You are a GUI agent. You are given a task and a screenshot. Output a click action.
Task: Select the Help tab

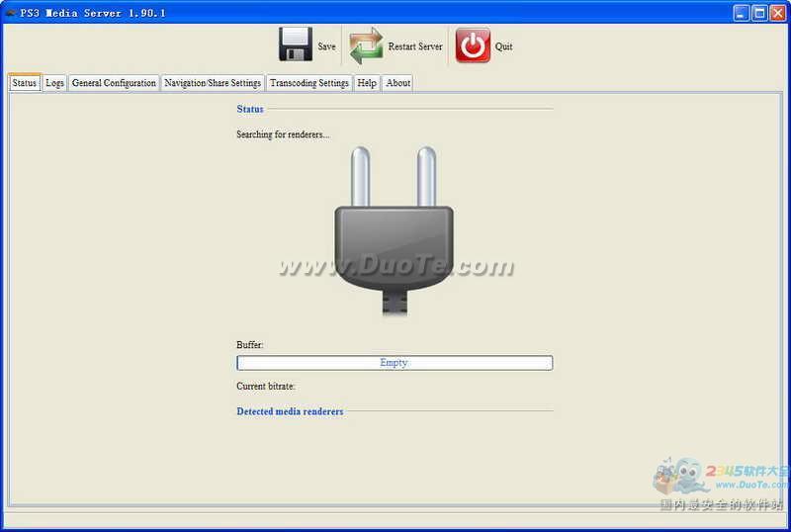367,83
